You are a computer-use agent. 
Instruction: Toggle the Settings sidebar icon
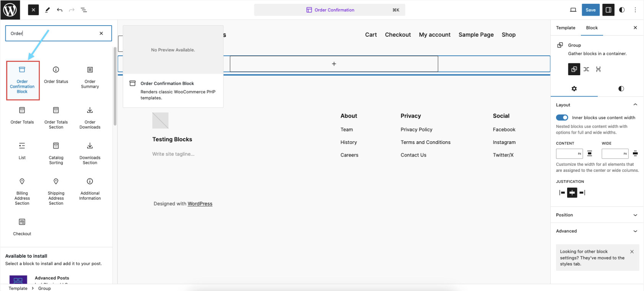(608, 10)
